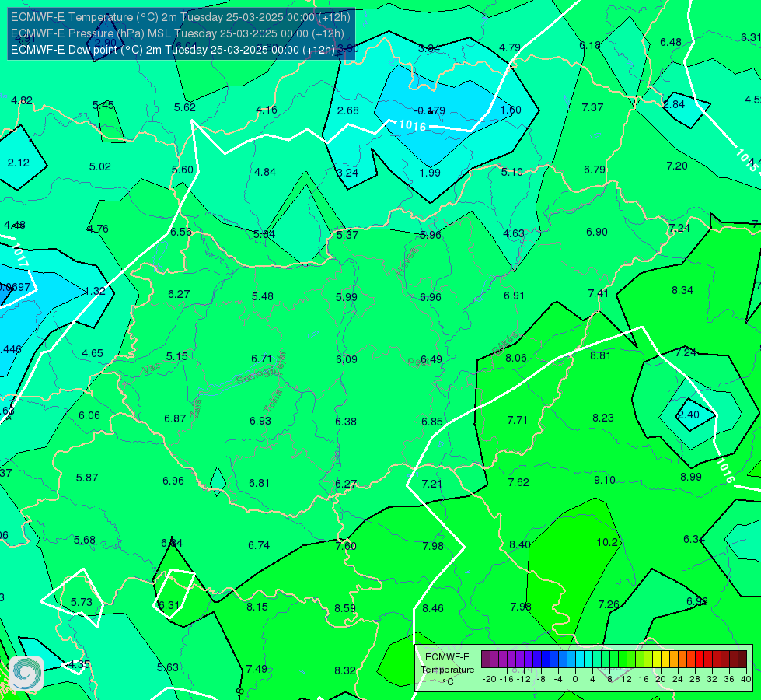
Task: Click the darkest maroon swatch above 40
Action: [x=742, y=660]
